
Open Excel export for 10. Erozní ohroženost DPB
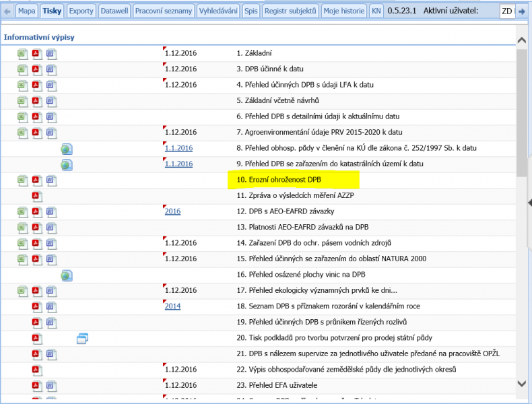tap(23, 180)
